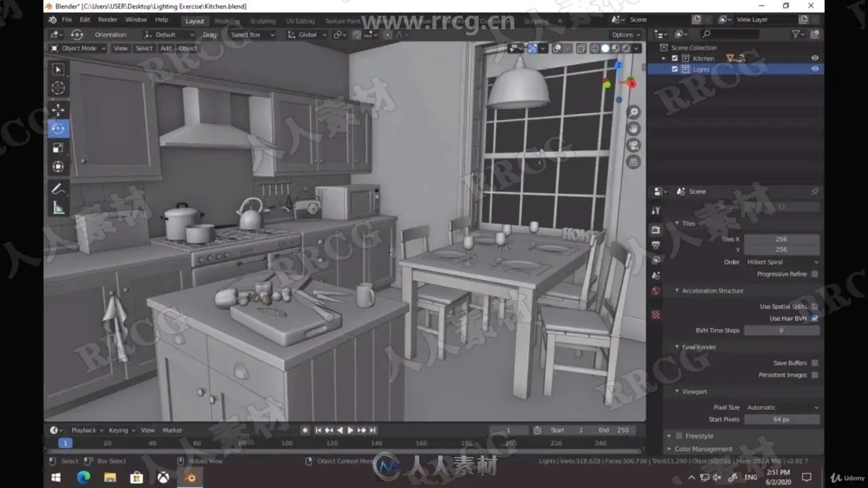The width and height of the screenshot is (868, 488).
Task: Toggle the camera view icon
Action: [633, 146]
